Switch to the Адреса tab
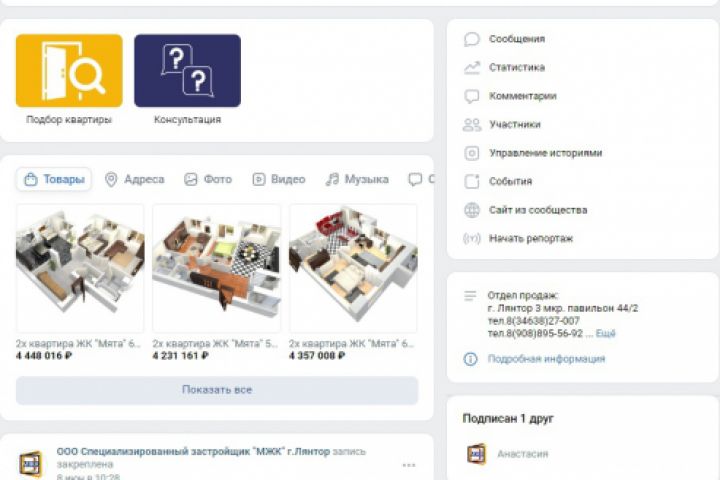The width and height of the screenshot is (720, 480). pyautogui.click(x=135, y=179)
